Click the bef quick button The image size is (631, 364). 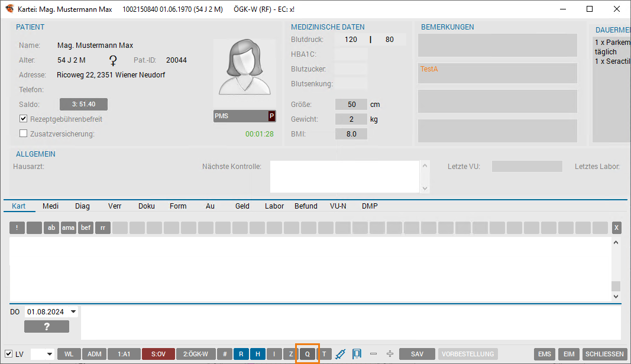(86, 227)
